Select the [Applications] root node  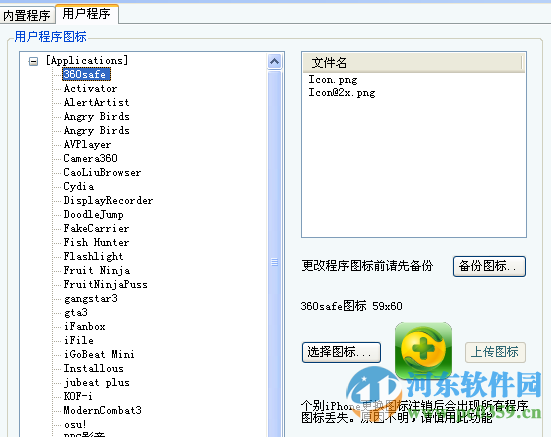(x=87, y=60)
